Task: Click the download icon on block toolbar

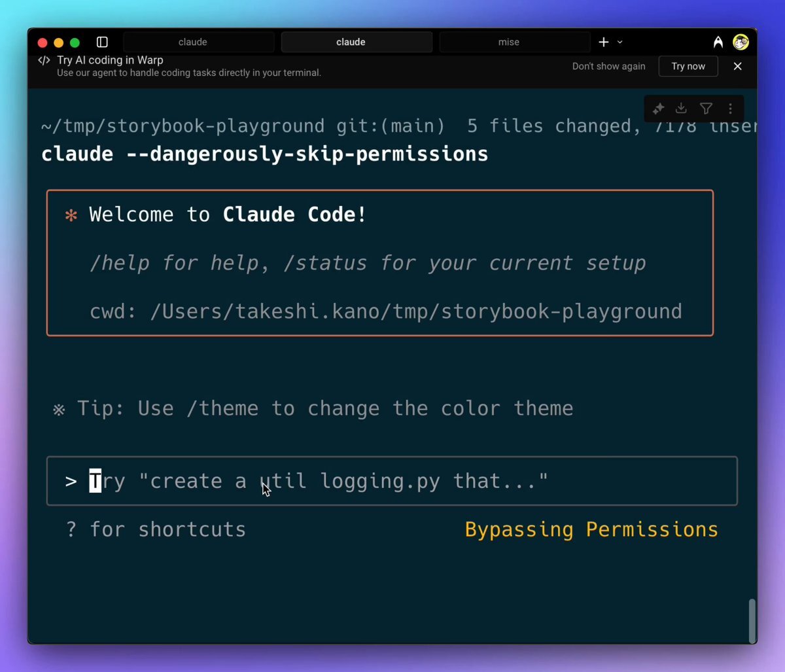Action: 681,109
